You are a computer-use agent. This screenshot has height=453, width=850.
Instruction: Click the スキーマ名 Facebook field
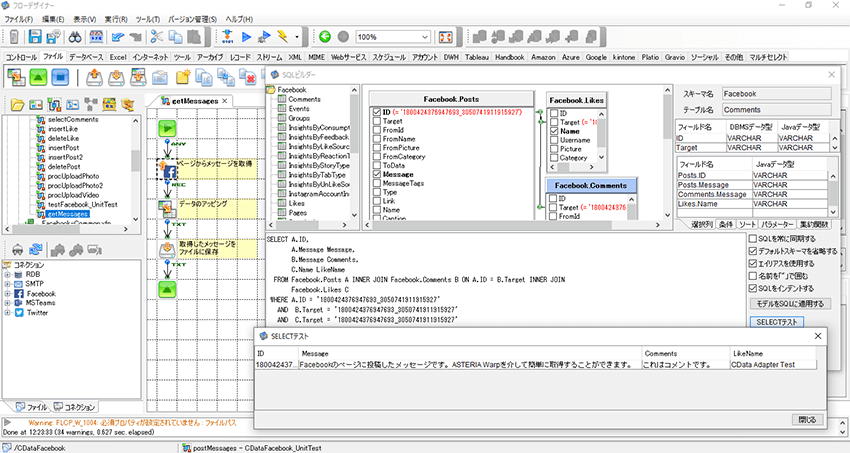click(x=777, y=94)
